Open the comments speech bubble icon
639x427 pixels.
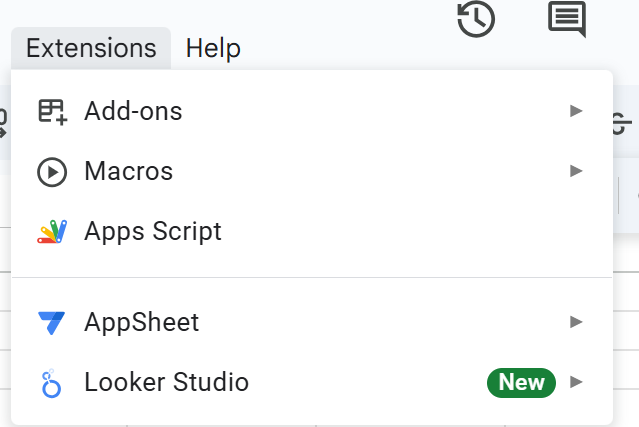pyautogui.click(x=567, y=19)
